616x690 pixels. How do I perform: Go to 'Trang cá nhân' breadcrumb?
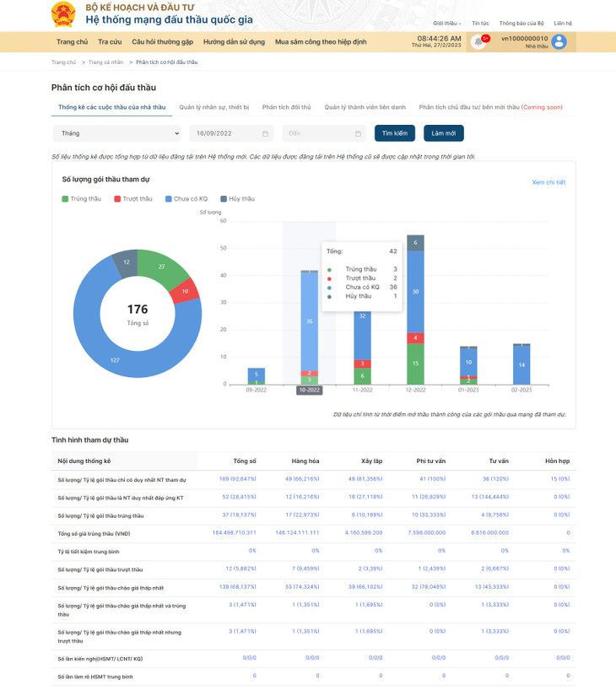[105, 62]
